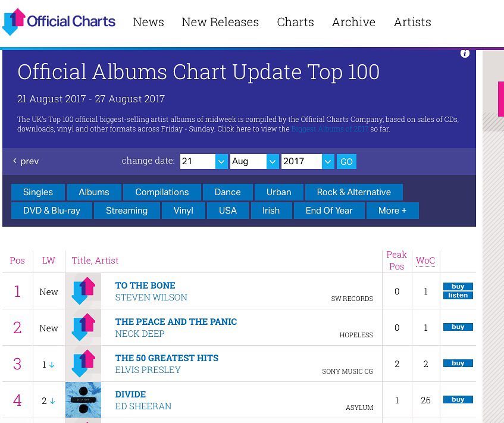Open the Biggest Albums of 2017 link
This screenshot has width=504, height=423.
coord(330,129)
